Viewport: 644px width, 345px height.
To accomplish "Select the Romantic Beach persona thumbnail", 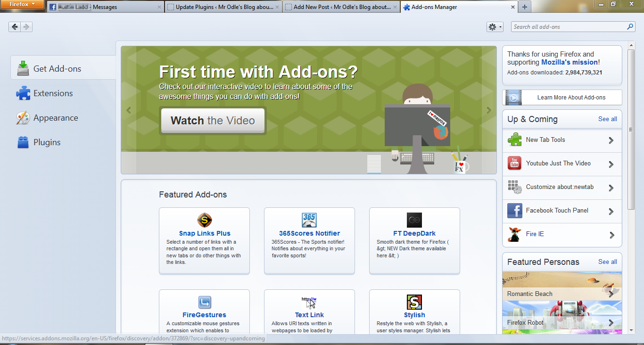I will click(x=562, y=286).
